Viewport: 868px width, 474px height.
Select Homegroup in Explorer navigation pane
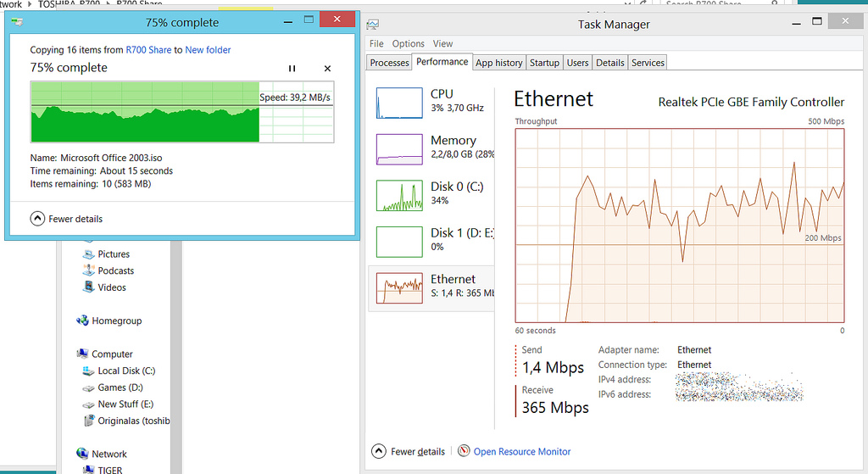[117, 321]
